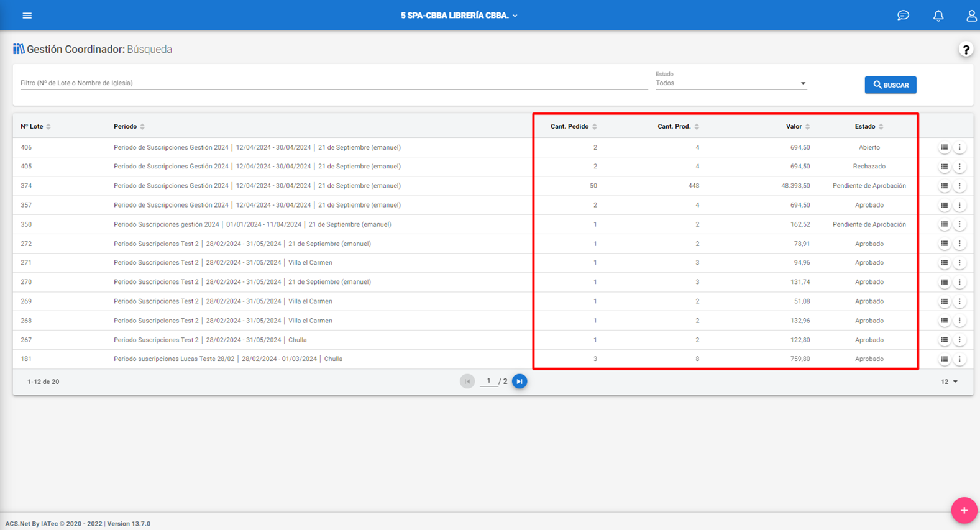980x530 pixels.
Task: Open more options for lote 267
Action: point(959,340)
